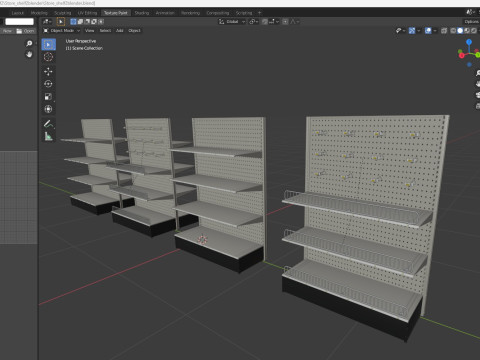Click the Options button
The image size is (480, 360).
pos(471,22)
